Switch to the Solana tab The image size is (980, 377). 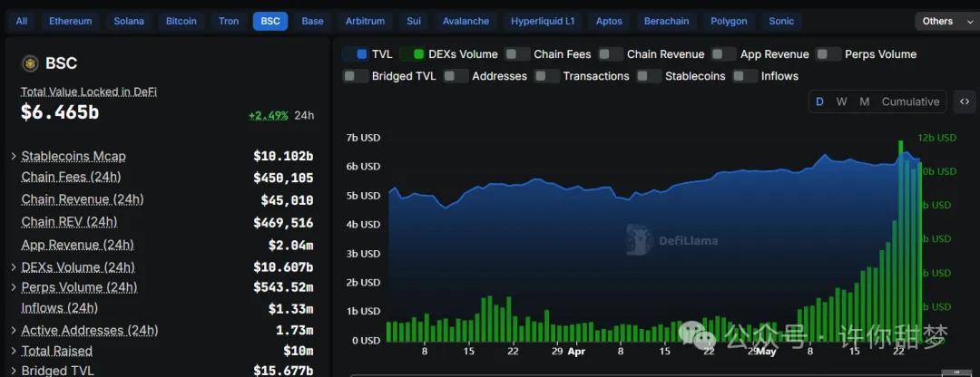pos(129,21)
